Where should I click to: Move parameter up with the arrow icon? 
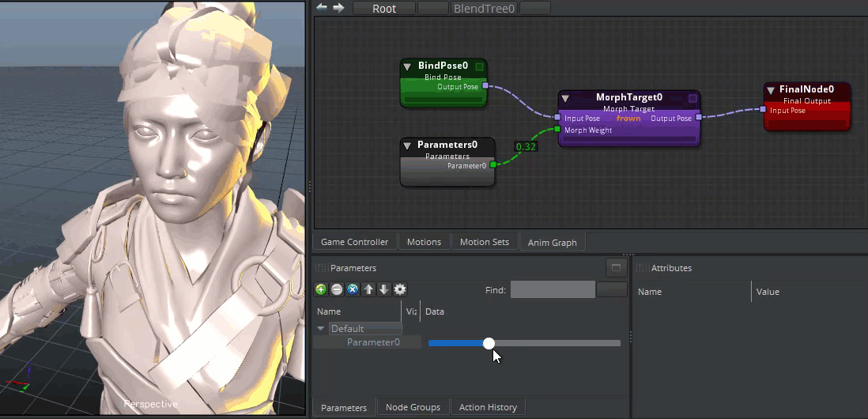pos(368,290)
